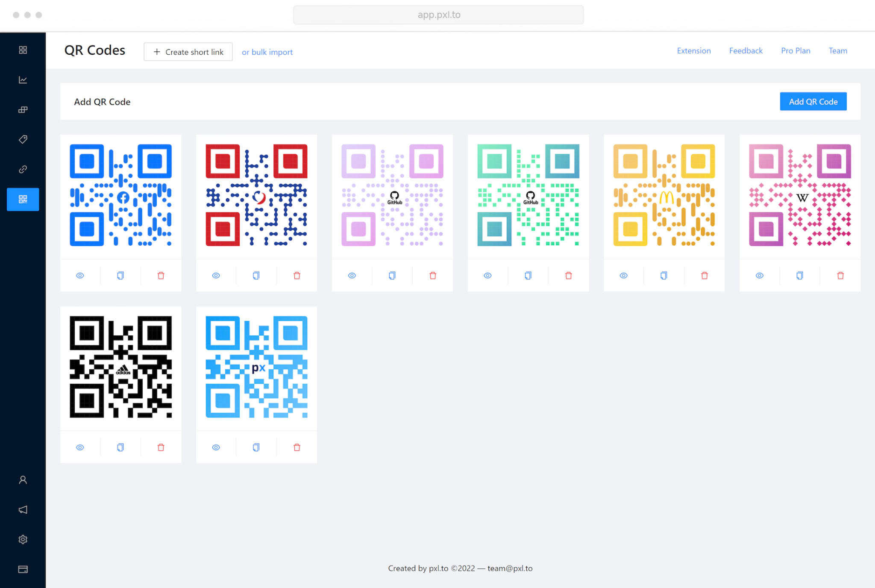Select the lavender GitHub QR code image
The height and width of the screenshot is (588, 875).
(392, 195)
